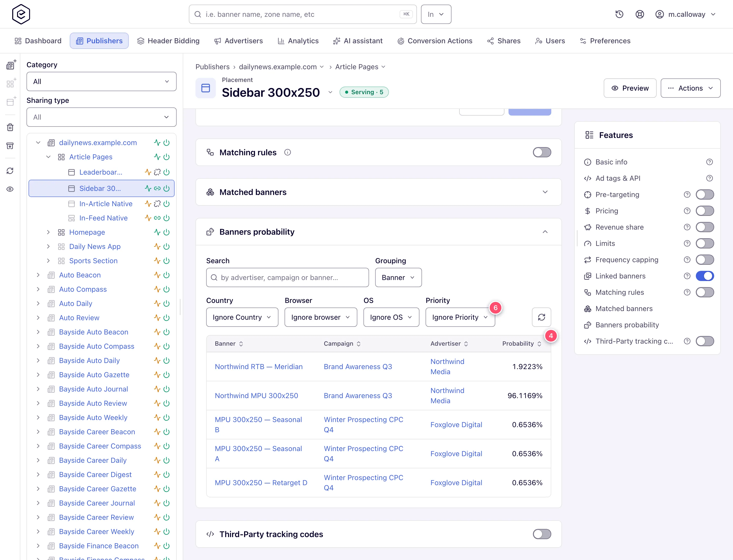Switch to the Dashboard tab
Viewport: 733px width, 560px height.
click(x=38, y=41)
